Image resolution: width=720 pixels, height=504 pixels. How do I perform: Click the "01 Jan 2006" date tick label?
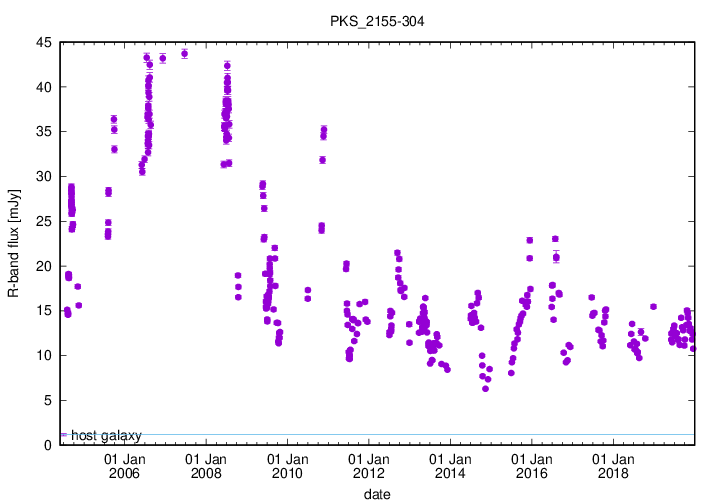pos(124,466)
